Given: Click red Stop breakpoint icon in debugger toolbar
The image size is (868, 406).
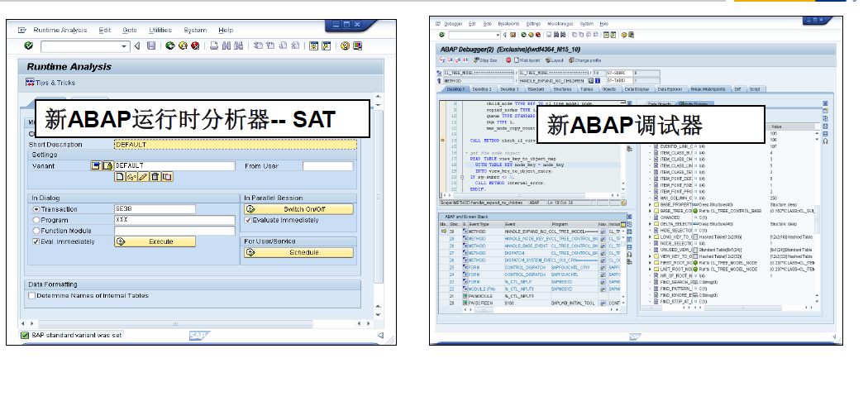Looking at the screenshot, I should [x=508, y=60].
